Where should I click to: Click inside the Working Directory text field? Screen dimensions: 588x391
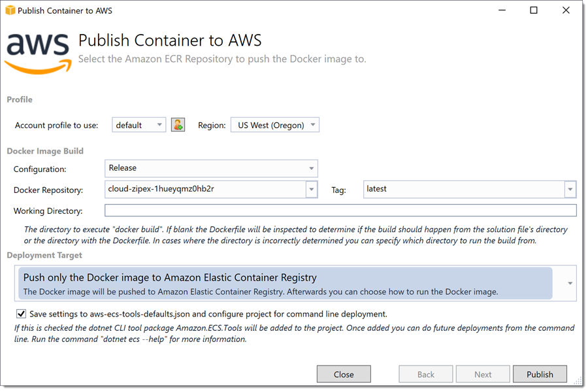340,211
